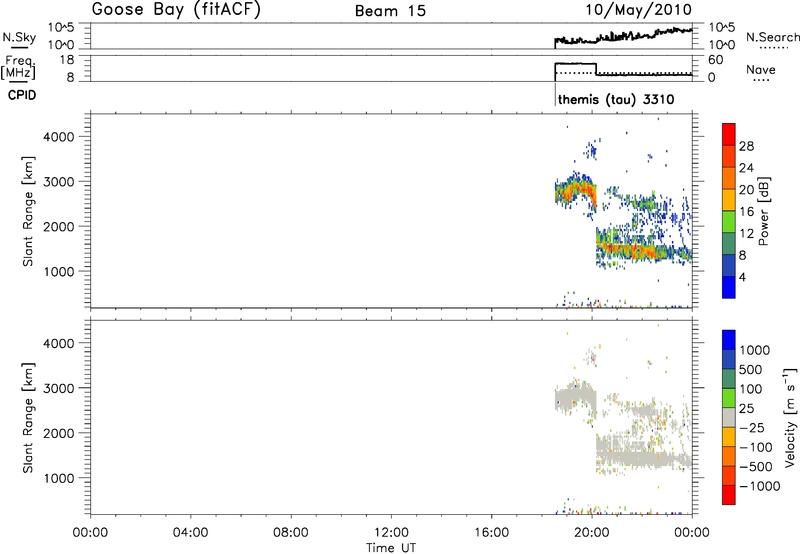Viewport: 800px width, 554px height.
Task: Click the "-500" label on Velocity color bar
Action: tap(756, 467)
